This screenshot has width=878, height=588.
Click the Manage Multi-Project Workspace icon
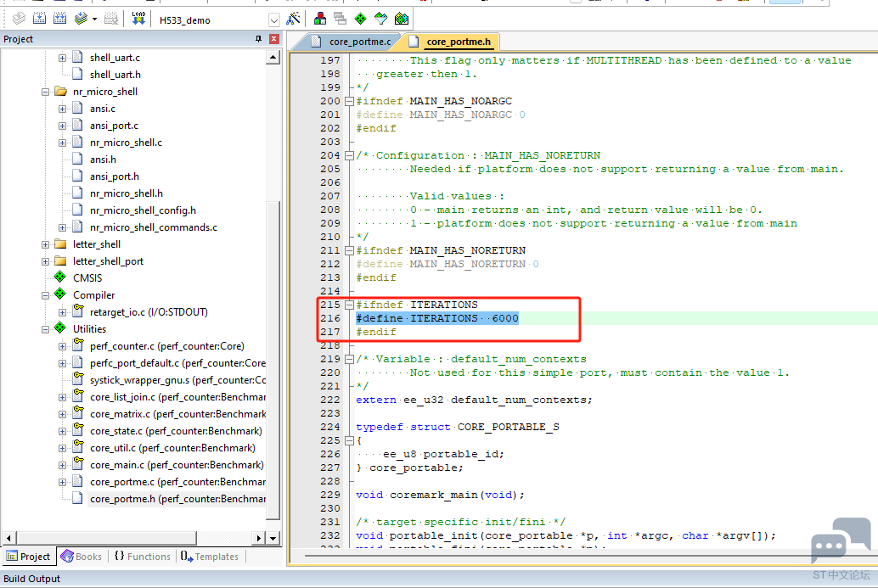(340, 19)
